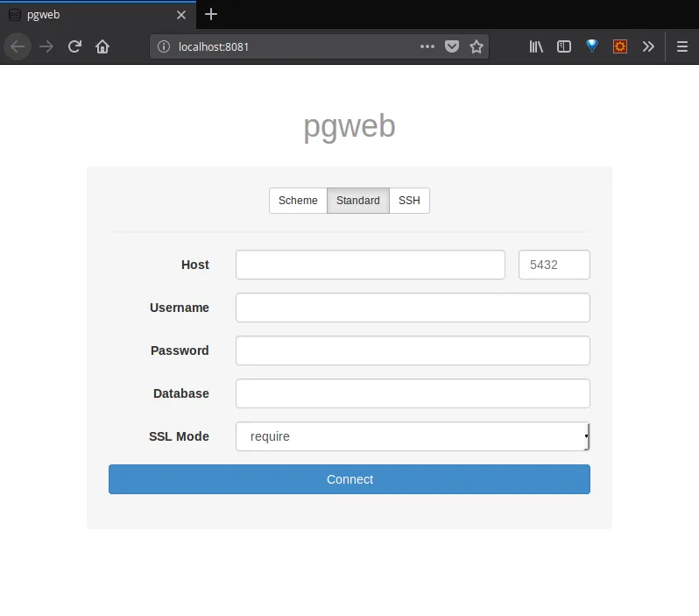The width and height of the screenshot is (699, 616).
Task: Click the SSL Mode label
Action: pos(179,436)
